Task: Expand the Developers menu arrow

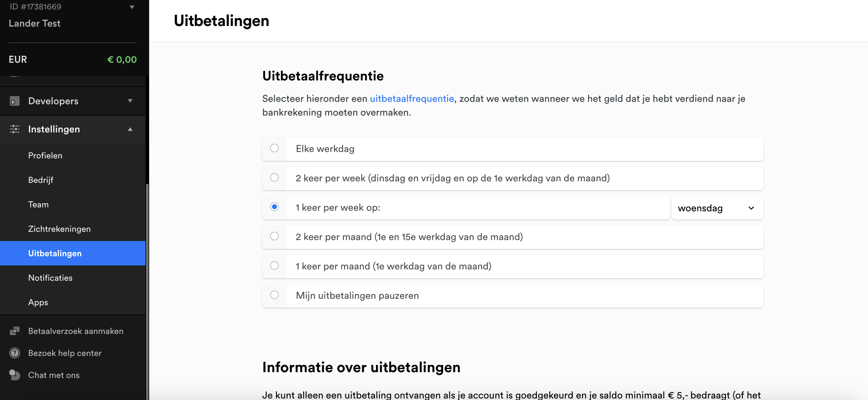Action: point(130,101)
